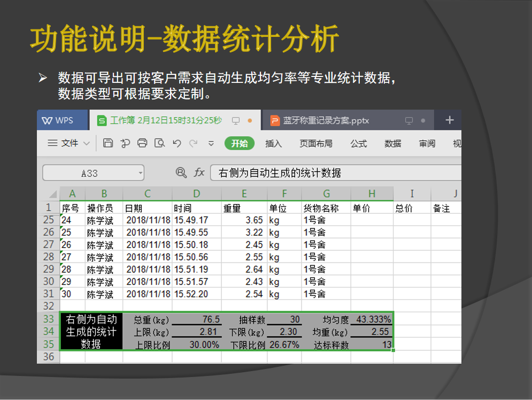Click the zoom magnifier icon beside fx
This screenshot has width=532, height=400.
click(x=181, y=173)
